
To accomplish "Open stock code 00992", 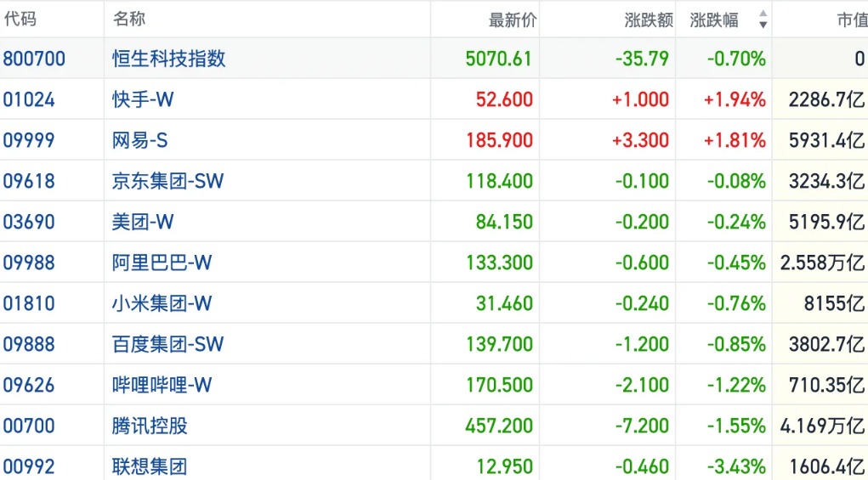I will [30, 467].
